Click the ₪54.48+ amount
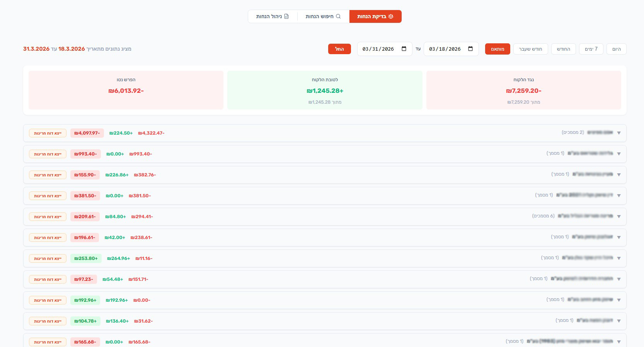The height and width of the screenshot is (347, 644). click(113, 279)
